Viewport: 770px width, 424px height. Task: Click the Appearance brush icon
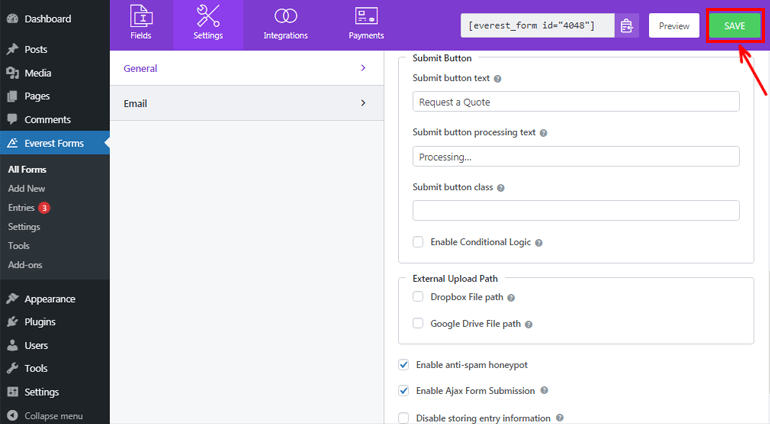[x=12, y=299]
